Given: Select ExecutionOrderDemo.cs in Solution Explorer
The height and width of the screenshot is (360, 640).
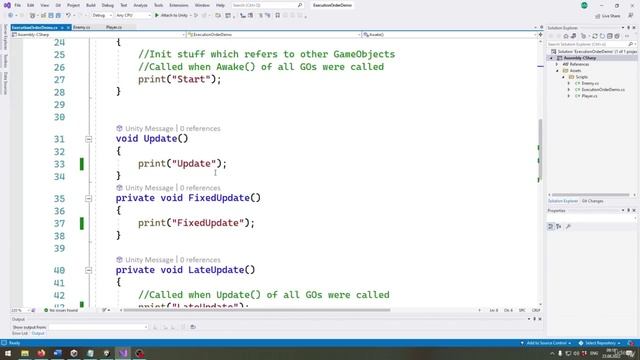Looking at the screenshot, I should 602,89.
